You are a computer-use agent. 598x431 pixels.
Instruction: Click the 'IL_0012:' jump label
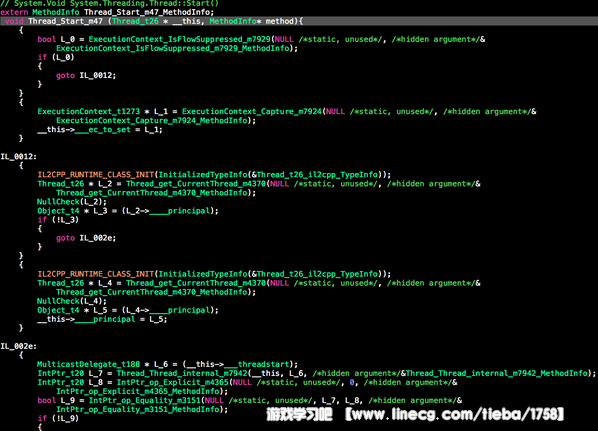19,157
